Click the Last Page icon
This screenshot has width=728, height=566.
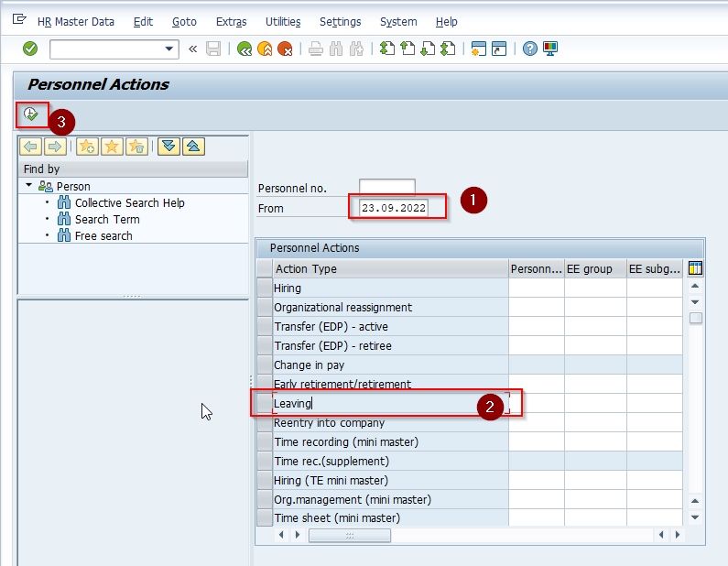click(448, 49)
